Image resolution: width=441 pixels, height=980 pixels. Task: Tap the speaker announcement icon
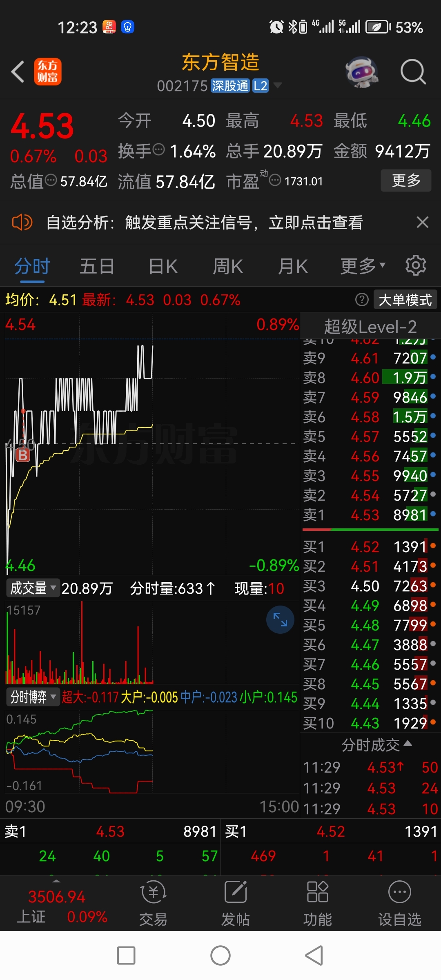tap(22, 223)
